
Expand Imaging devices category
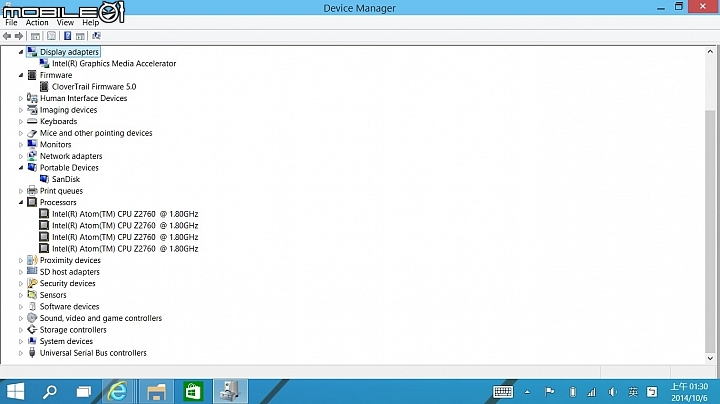pyautogui.click(x=21, y=110)
